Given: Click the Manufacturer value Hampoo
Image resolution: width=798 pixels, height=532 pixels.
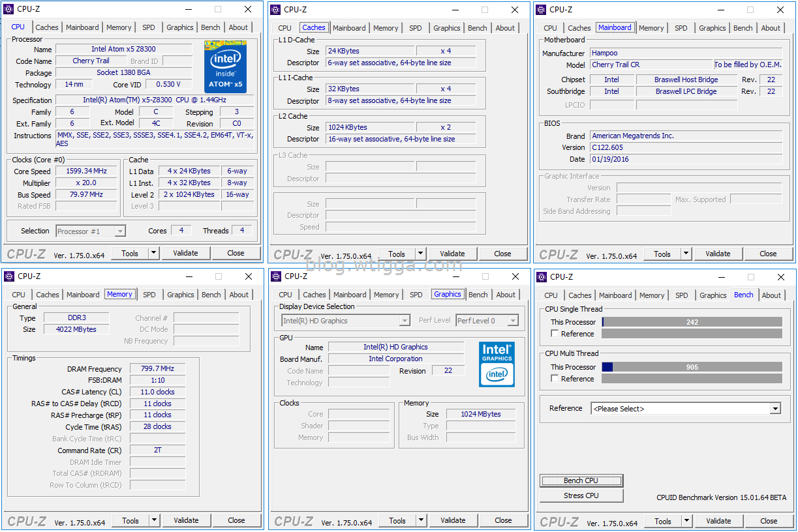Looking at the screenshot, I should (686, 53).
